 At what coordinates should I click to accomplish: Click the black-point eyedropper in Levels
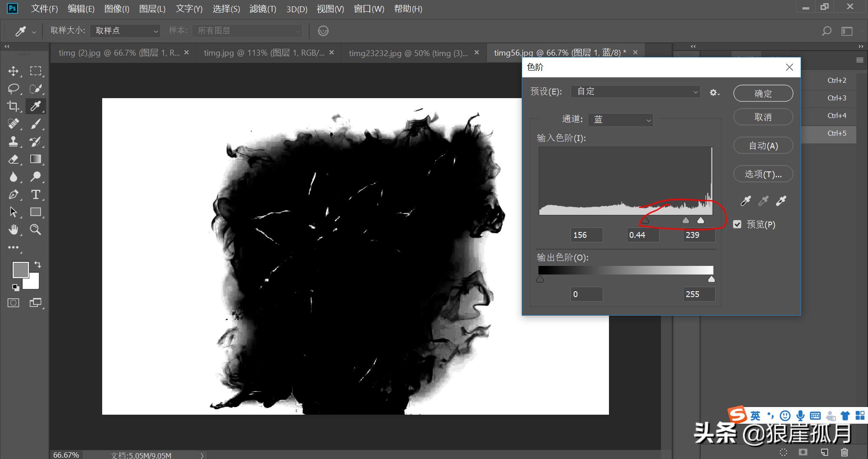[x=745, y=201]
